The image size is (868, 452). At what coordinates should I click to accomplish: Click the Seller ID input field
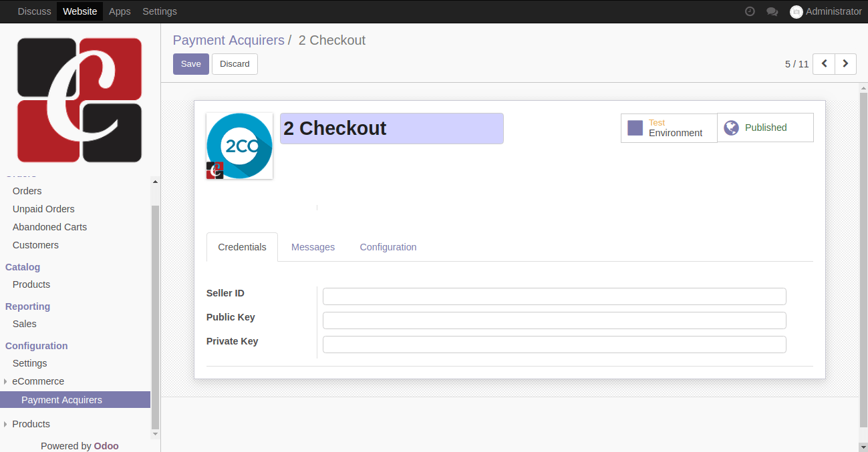coord(554,296)
